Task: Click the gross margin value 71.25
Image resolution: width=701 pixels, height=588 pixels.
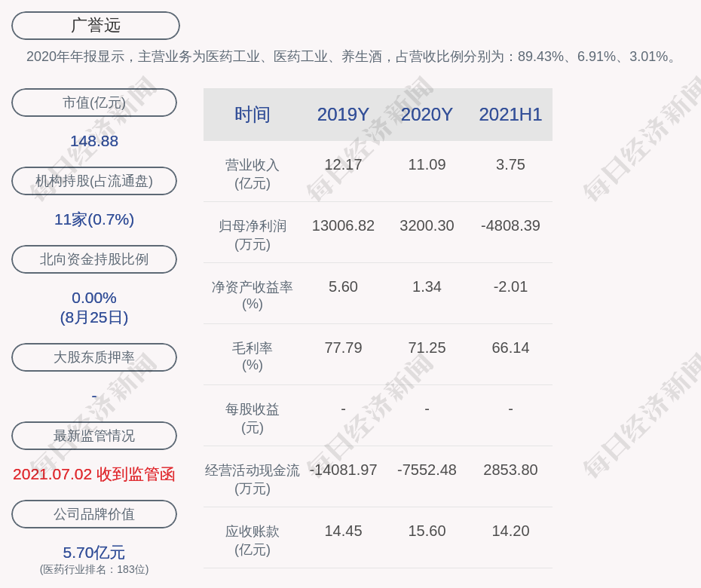Action: click(x=427, y=348)
